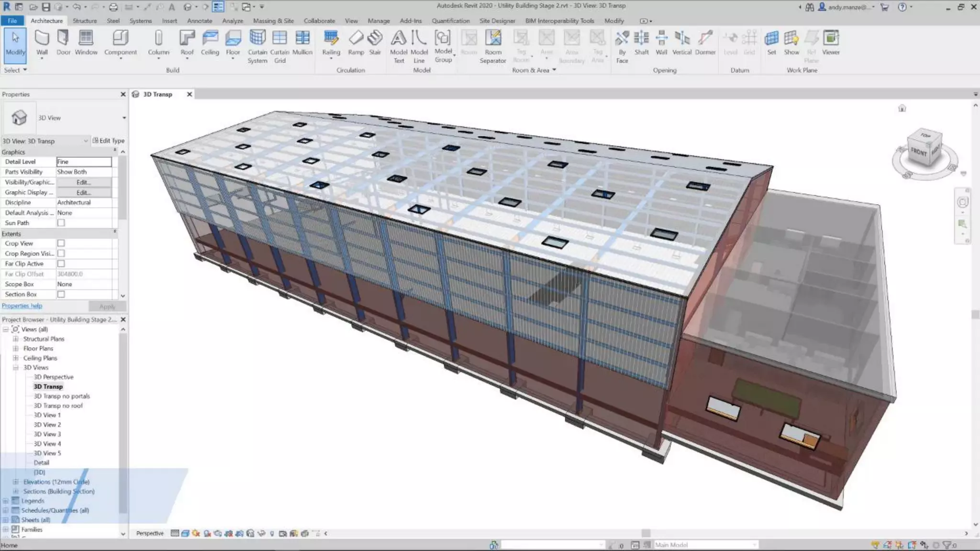Screen dimensions: 980x551
Task: Open the Annotate ribbon tab
Action: pos(200,21)
